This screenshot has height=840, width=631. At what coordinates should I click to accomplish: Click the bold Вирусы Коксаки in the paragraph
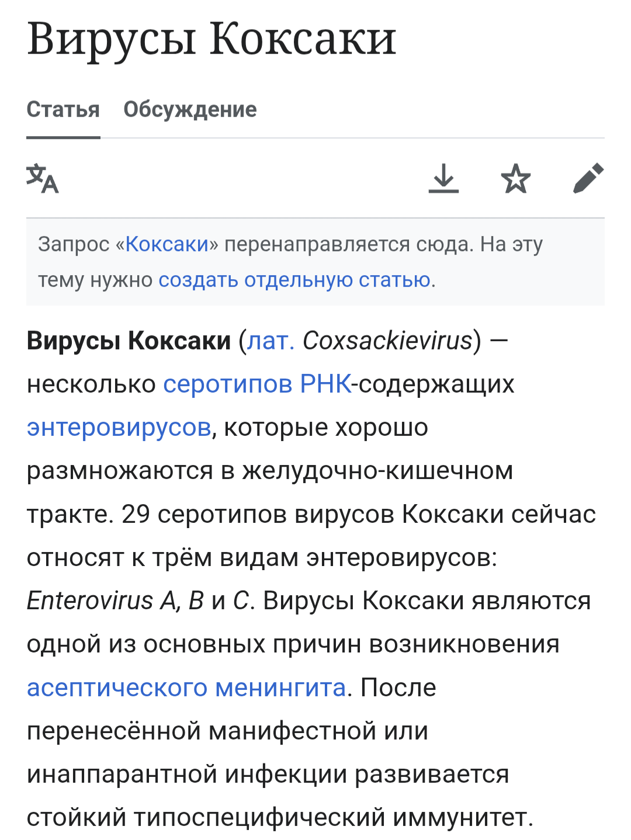coord(129,341)
